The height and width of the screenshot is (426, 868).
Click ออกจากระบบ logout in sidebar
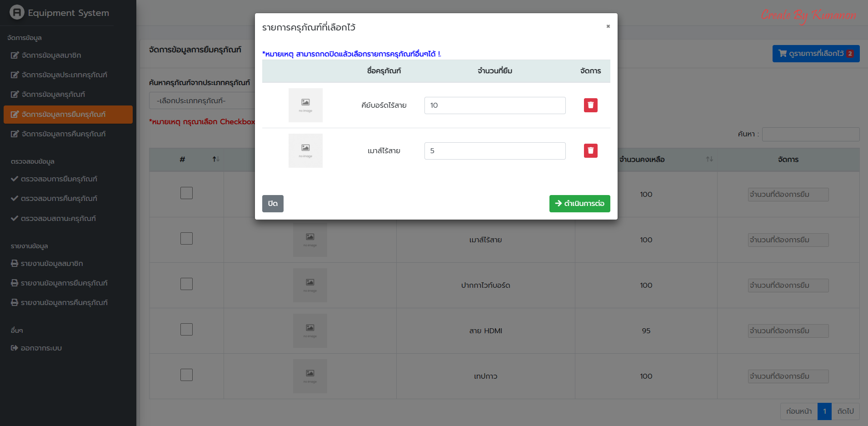click(41, 348)
